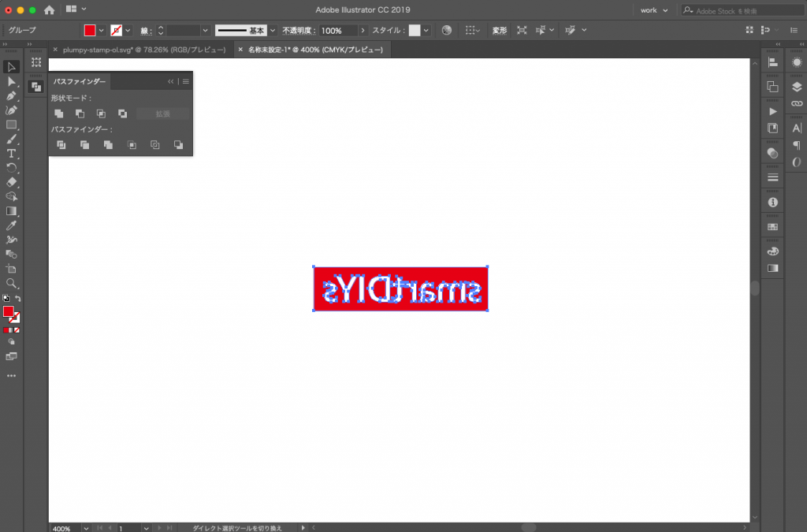Switch to plumpy-stamp-ol.svg tab
Screen dimensions: 807x532
pos(144,50)
